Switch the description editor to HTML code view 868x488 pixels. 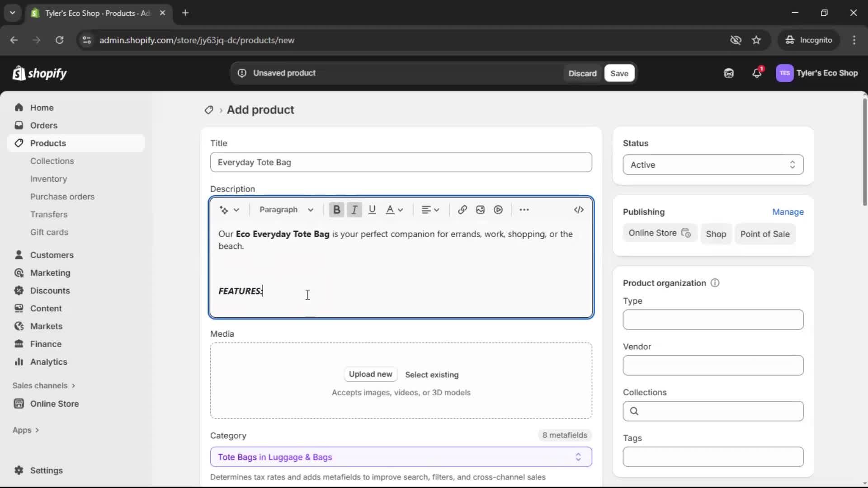click(579, 210)
